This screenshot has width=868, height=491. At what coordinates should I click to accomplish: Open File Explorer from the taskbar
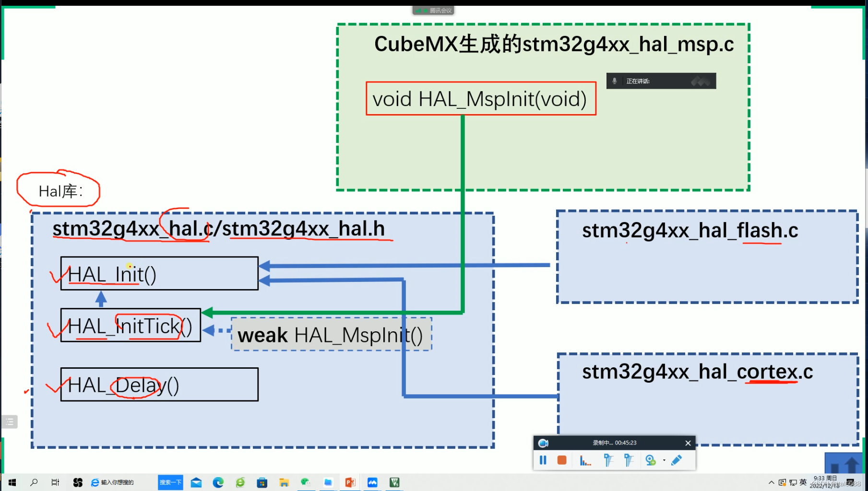click(x=284, y=482)
